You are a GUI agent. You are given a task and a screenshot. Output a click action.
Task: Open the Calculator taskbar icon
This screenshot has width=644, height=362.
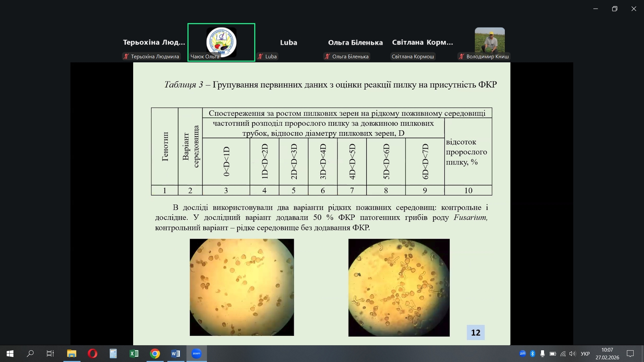[113, 354]
